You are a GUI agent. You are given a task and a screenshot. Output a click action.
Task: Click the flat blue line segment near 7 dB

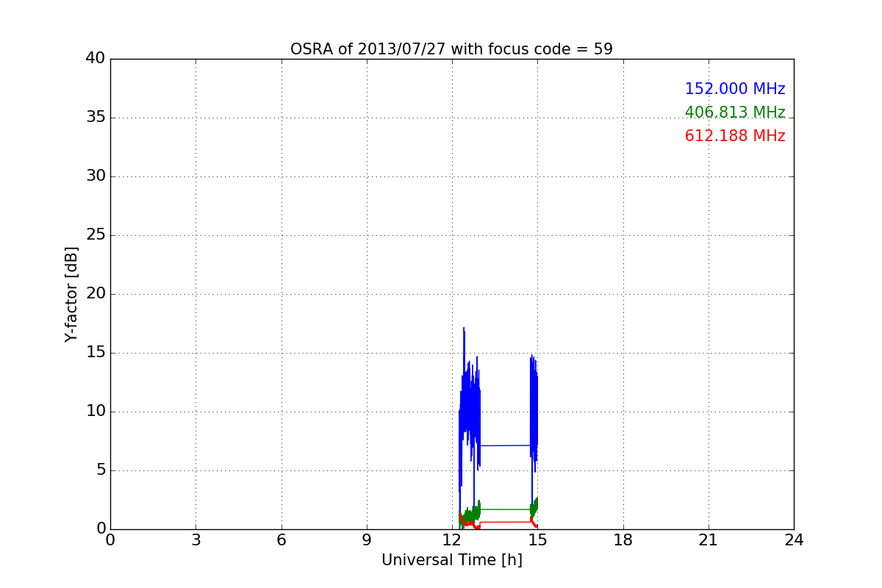(x=506, y=445)
